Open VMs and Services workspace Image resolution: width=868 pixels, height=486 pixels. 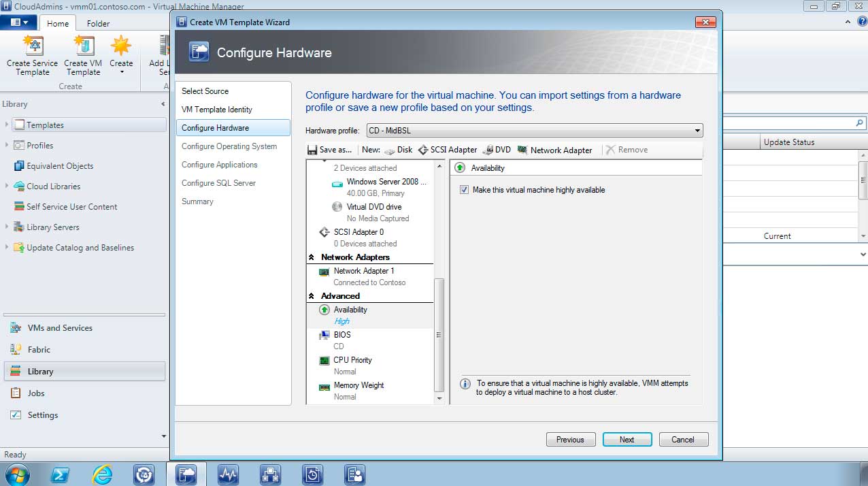click(x=84, y=328)
